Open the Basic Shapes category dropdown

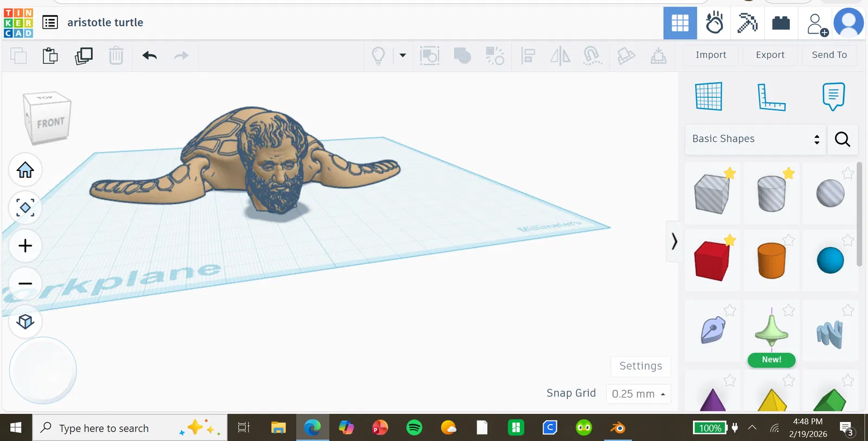[x=755, y=139]
